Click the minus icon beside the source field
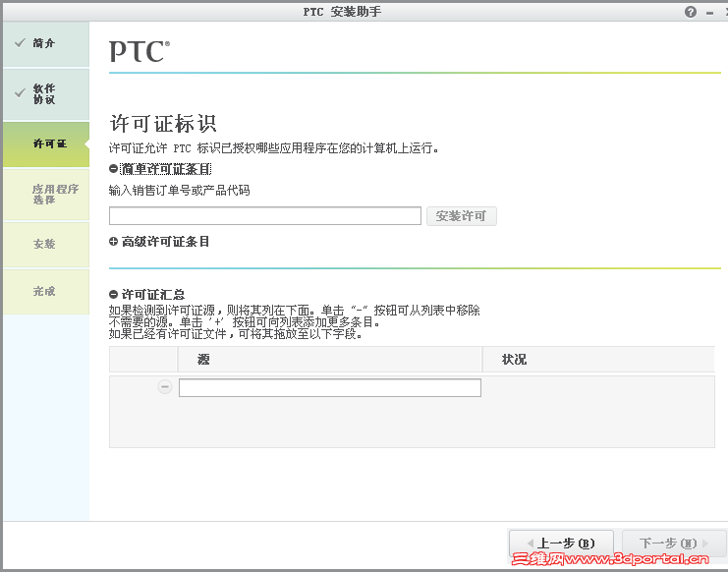Screen dimensions: 728x572 [x=165, y=387]
